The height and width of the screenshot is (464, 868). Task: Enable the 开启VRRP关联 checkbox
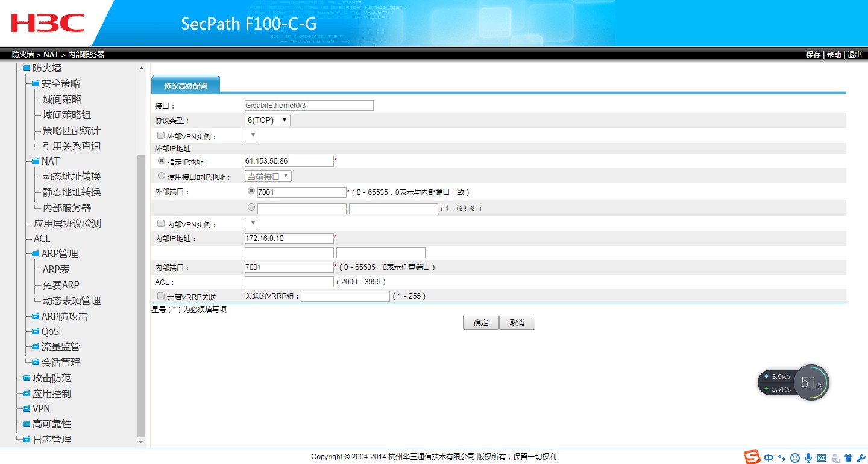coord(161,296)
